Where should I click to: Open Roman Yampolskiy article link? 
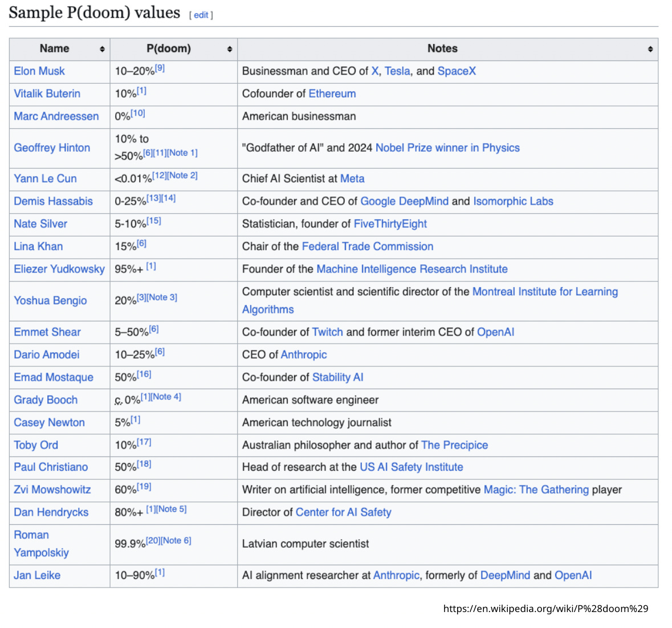pyautogui.click(x=41, y=544)
